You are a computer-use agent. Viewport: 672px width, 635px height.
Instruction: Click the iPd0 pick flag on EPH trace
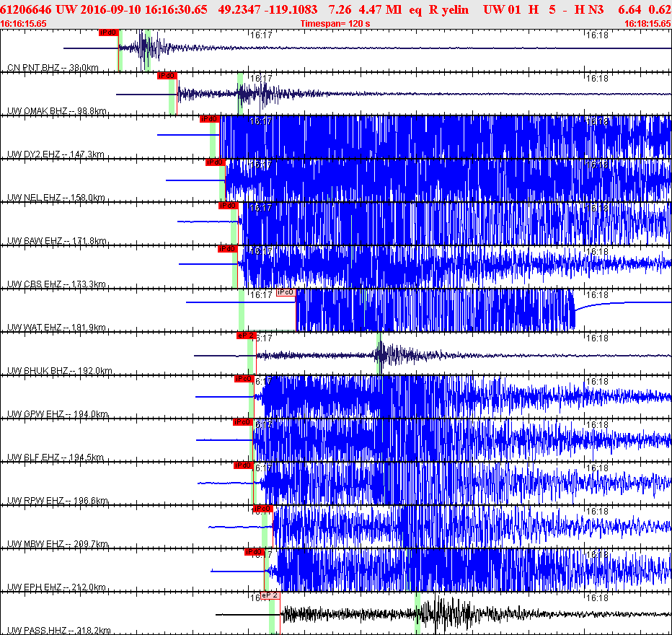[254, 552]
